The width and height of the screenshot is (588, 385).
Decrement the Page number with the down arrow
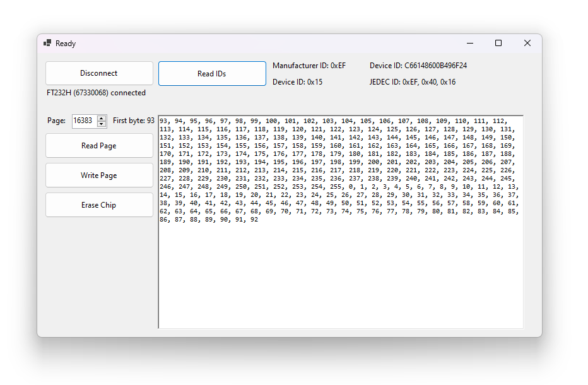pyautogui.click(x=102, y=123)
